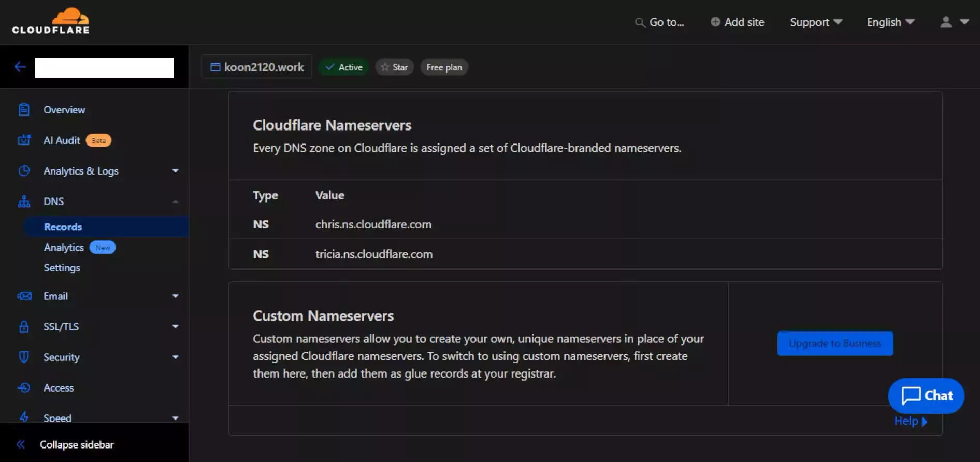This screenshot has width=980, height=462.
Task: Click the Cloudflare Nameservers heading
Action: click(332, 125)
